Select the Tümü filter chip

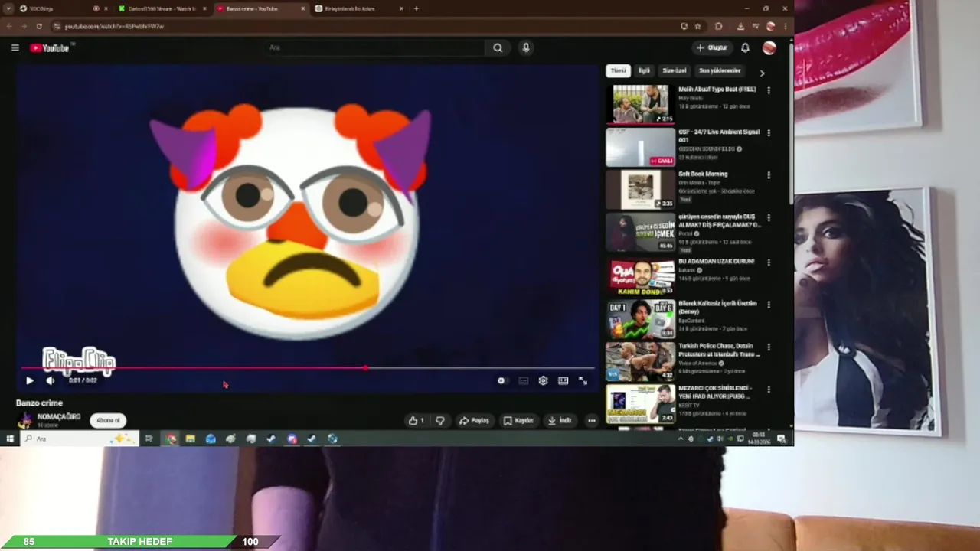tap(618, 70)
